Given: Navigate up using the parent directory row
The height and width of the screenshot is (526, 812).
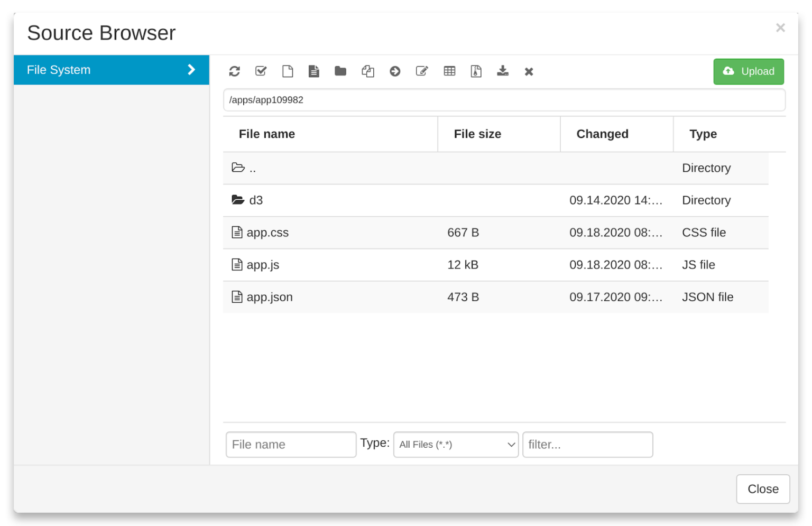Looking at the screenshot, I should [252, 168].
